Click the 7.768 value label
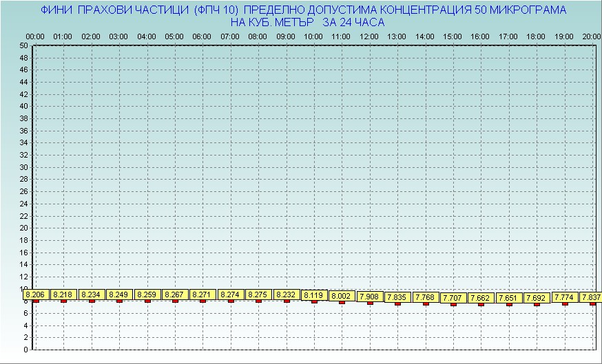Screen dimensions: 602x364 click(426, 298)
